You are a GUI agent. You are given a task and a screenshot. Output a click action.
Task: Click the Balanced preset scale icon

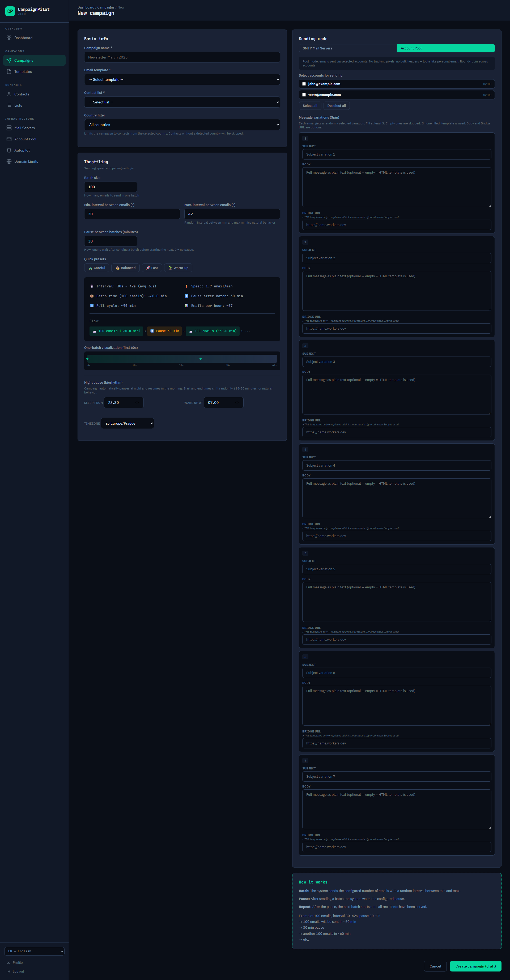click(117, 268)
